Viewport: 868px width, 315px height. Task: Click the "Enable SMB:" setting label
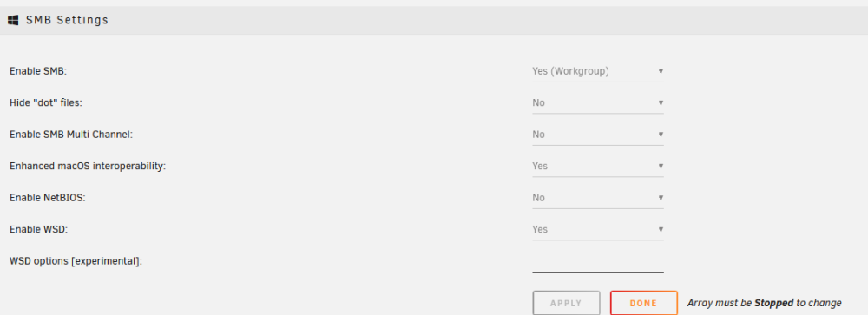click(x=37, y=71)
